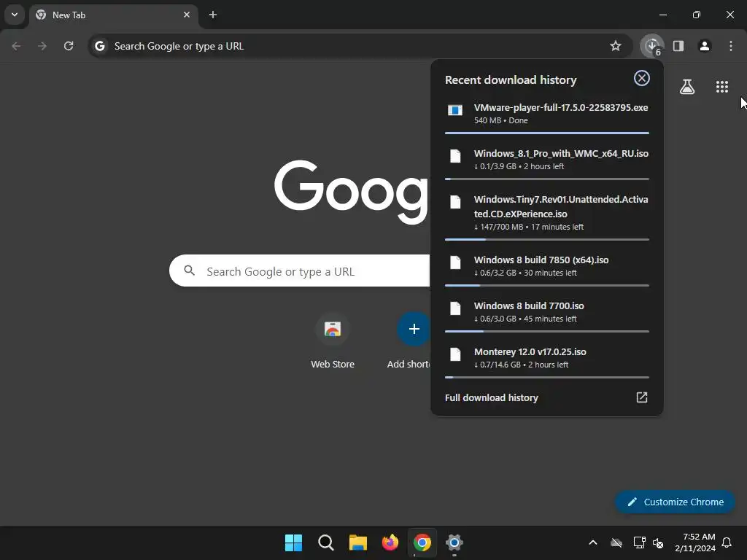Open File Explorer from taskbar

click(357, 542)
